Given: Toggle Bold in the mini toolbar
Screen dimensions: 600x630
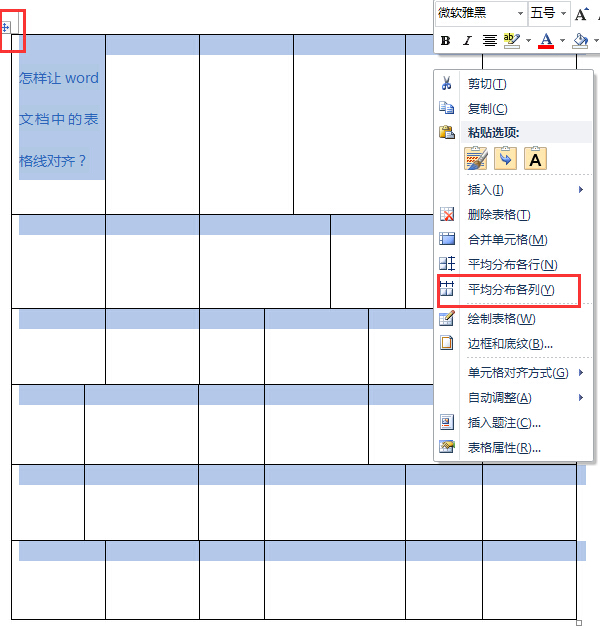Looking at the screenshot, I should click(x=445, y=41).
